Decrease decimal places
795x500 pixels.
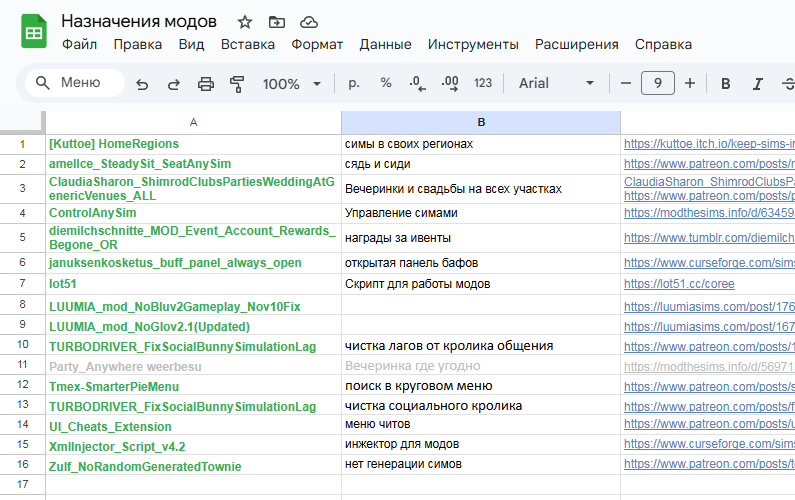pos(417,83)
